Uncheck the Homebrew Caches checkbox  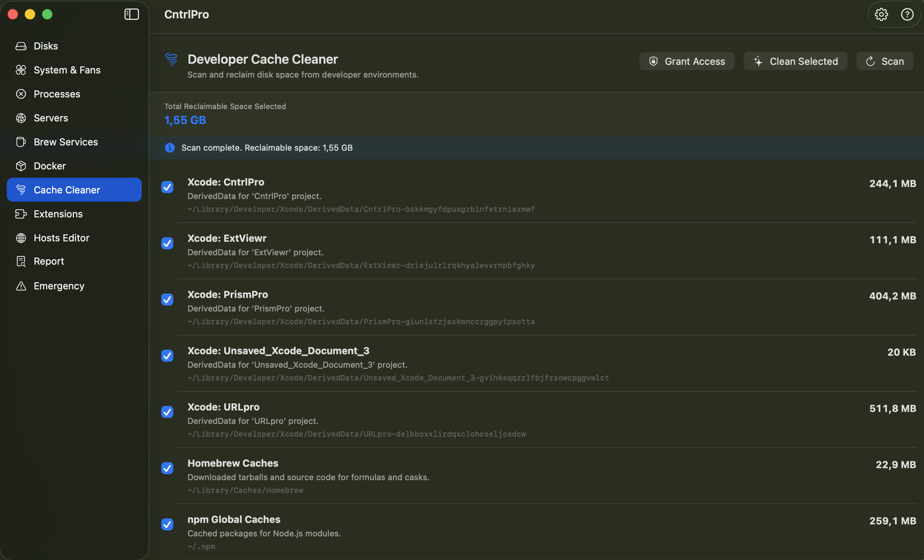tap(167, 468)
